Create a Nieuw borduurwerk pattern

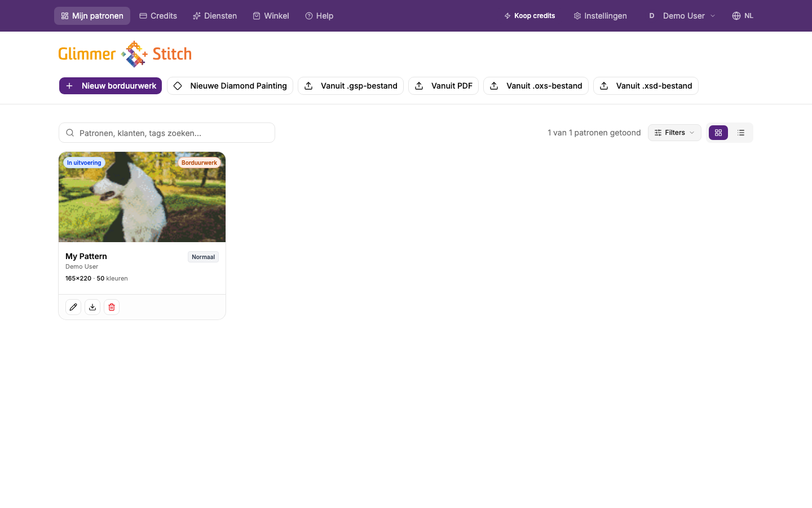pos(111,86)
